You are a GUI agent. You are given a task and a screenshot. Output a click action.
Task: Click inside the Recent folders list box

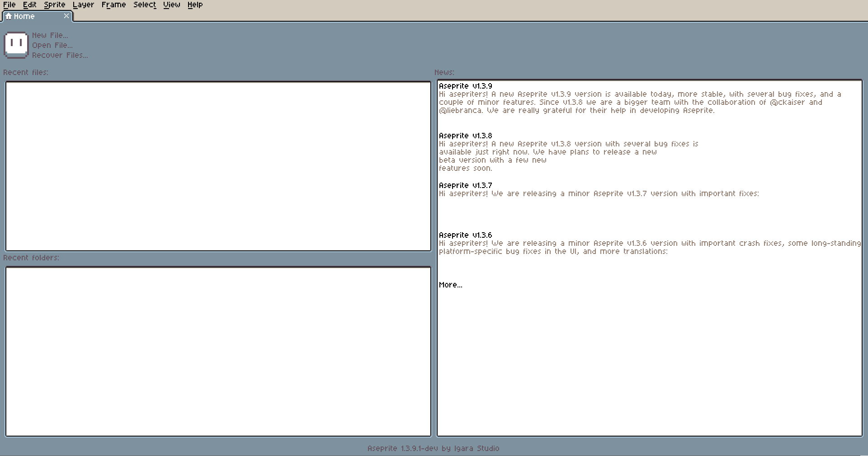[x=218, y=352]
